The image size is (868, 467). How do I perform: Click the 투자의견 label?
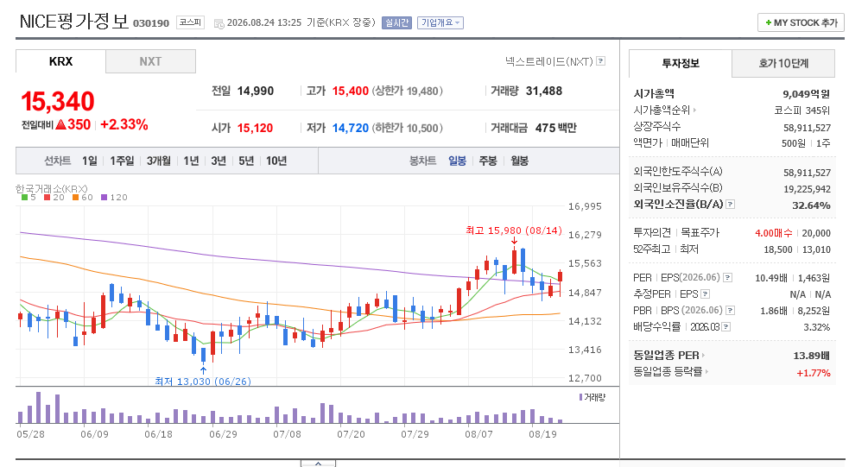tap(652, 232)
